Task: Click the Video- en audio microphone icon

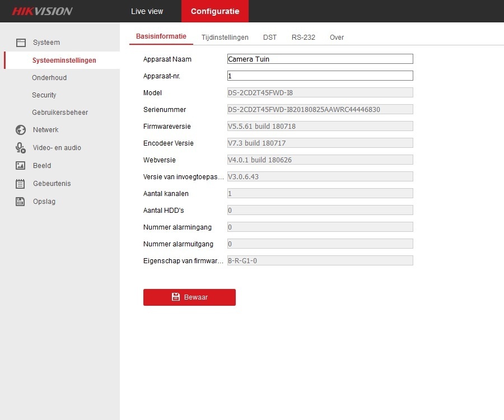Action: click(x=21, y=148)
